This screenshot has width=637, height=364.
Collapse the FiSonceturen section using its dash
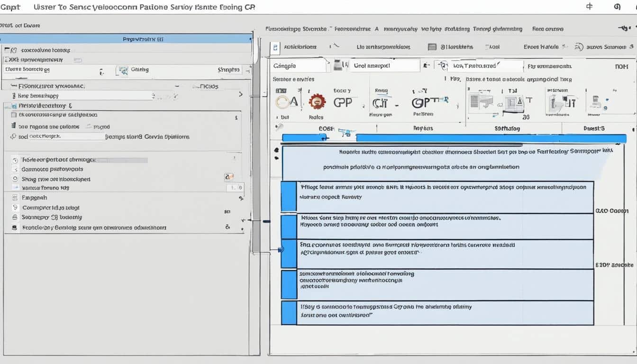pos(177,87)
